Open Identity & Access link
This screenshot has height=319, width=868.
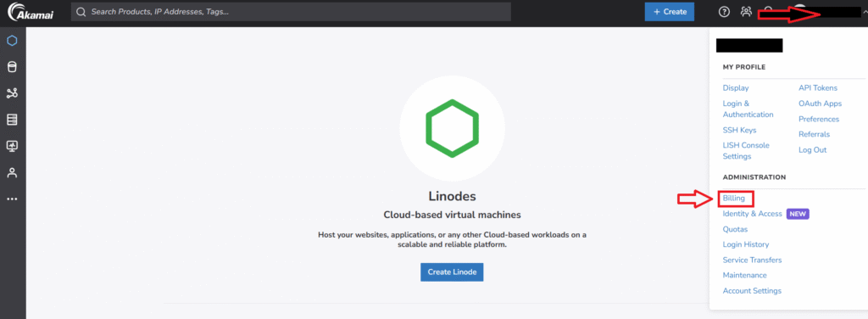click(753, 214)
